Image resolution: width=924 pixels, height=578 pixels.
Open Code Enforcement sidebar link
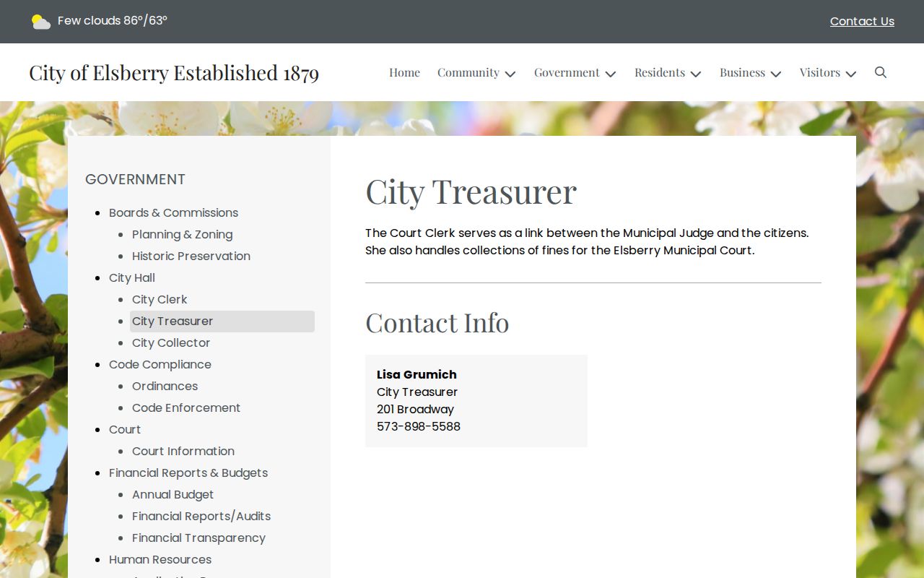tap(186, 407)
